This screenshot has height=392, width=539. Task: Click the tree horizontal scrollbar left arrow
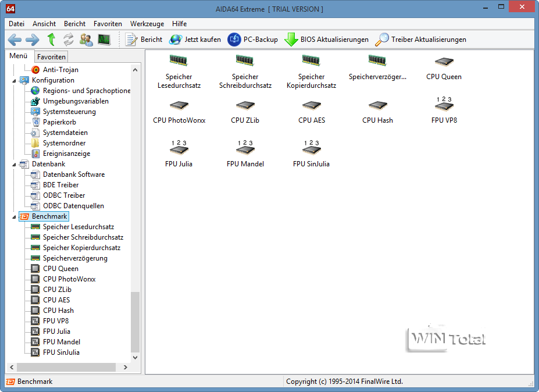tap(12, 367)
